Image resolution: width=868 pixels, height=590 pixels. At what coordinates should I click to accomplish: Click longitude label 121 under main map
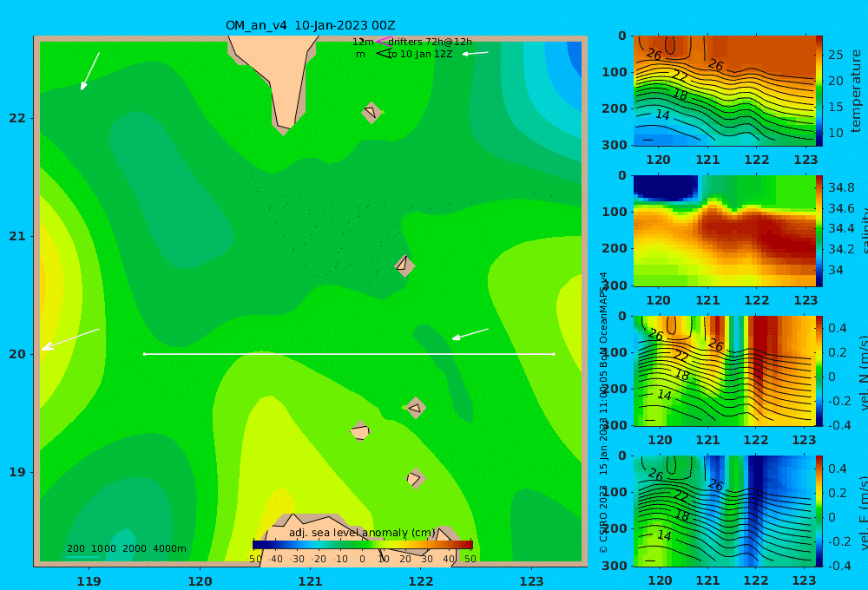310,581
